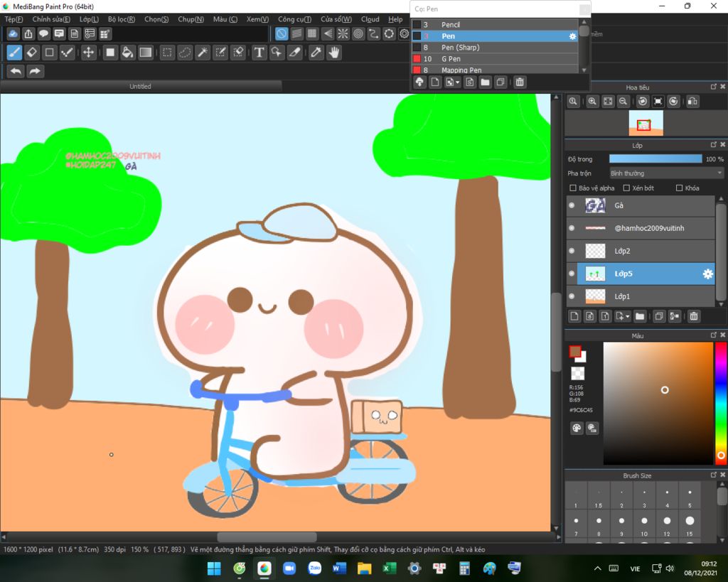Turn snap off in the snap toolbar
The height and width of the screenshot is (582, 728).
click(282, 33)
